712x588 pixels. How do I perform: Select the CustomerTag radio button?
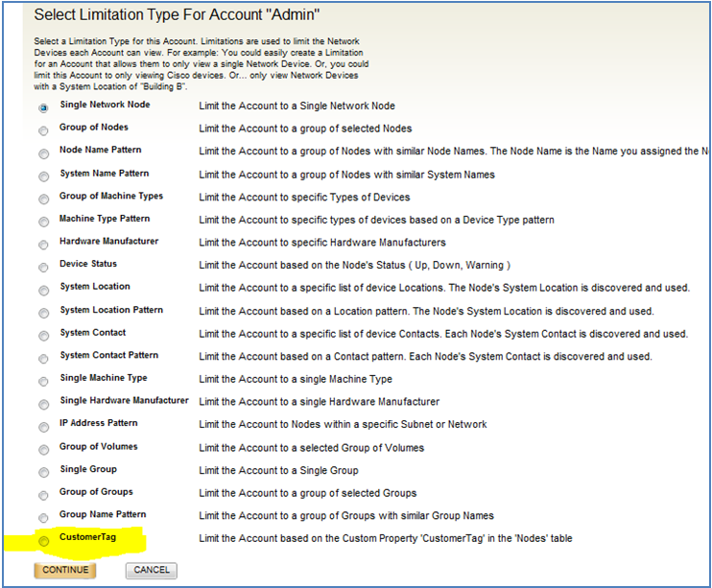pos(43,541)
